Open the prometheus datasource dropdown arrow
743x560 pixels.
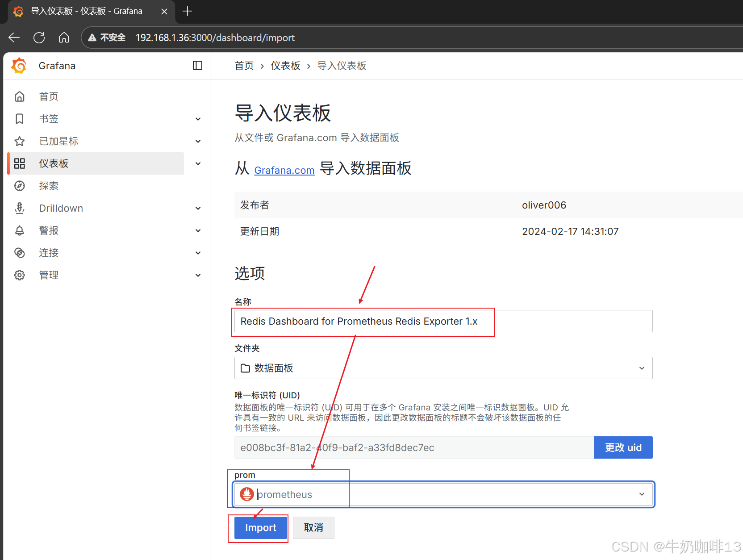click(x=642, y=494)
